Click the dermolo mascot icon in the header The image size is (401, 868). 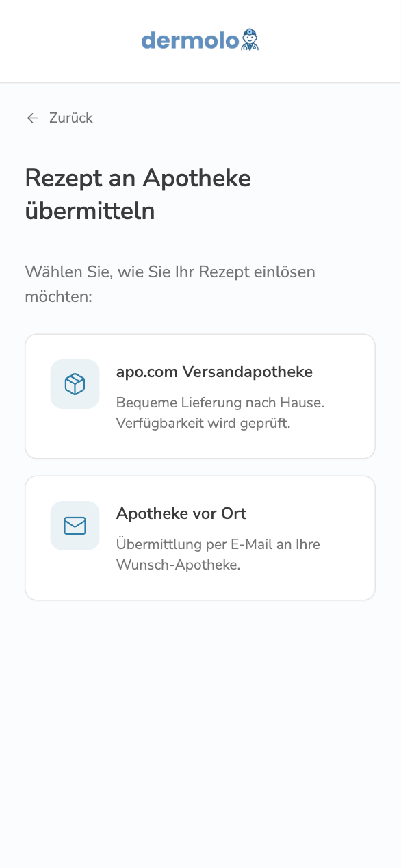(x=250, y=39)
